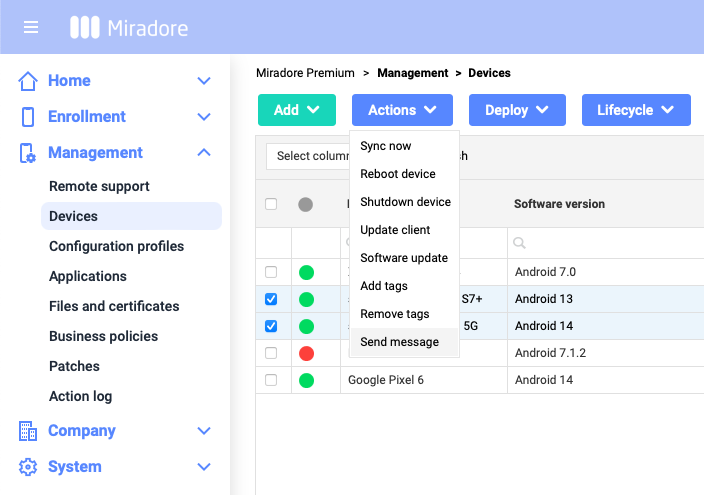Select Reboot device in Actions menu
This screenshot has width=704, height=495.
click(398, 174)
